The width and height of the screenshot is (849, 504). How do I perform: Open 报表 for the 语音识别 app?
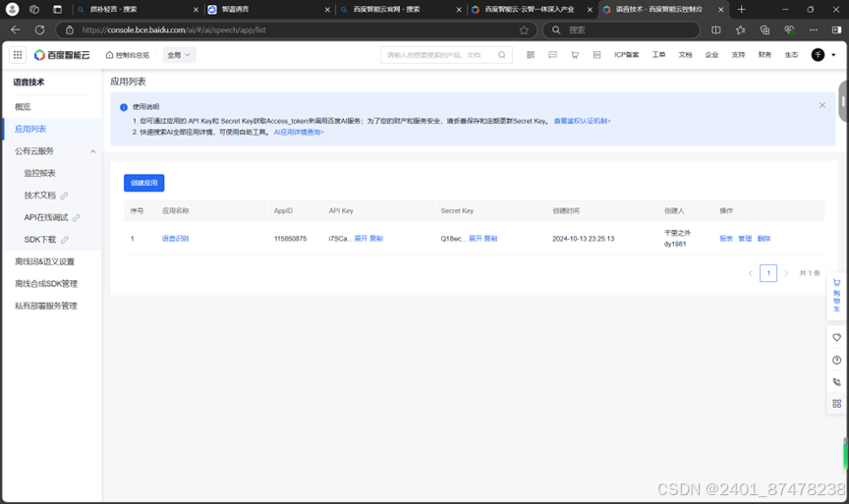(x=726, y=239)
